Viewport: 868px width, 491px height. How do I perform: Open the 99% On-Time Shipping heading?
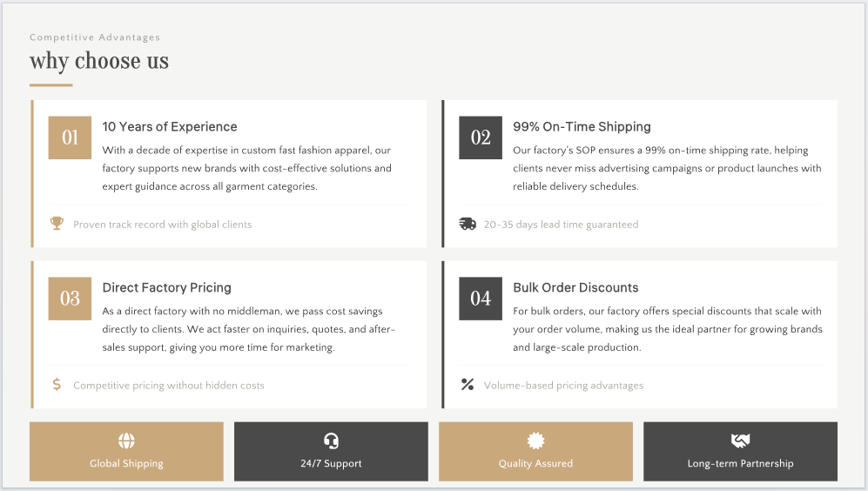click(582, 127)
